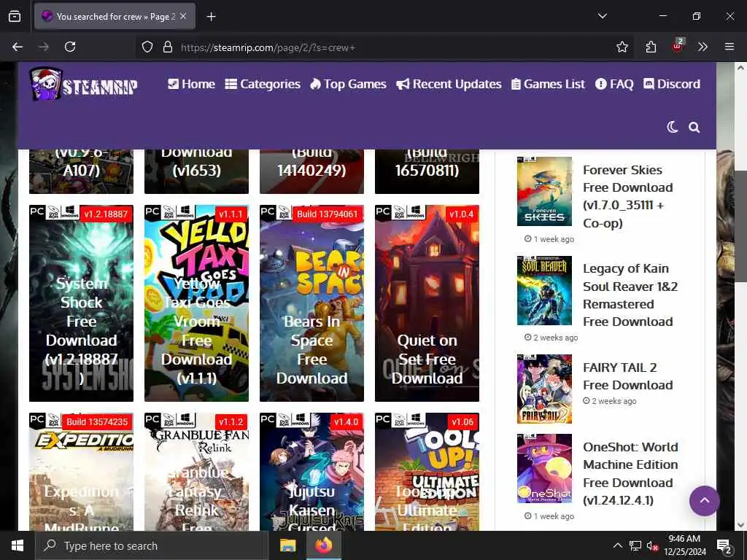Open Jujutsu Kaisen Cursed Clash card

click(312, 472)
